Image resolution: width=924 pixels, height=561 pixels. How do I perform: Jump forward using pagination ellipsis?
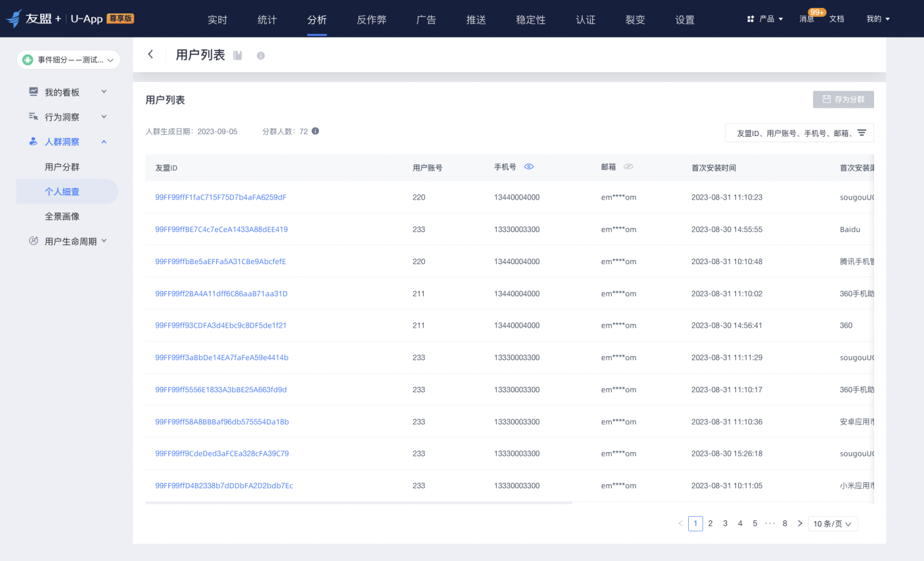770,523
